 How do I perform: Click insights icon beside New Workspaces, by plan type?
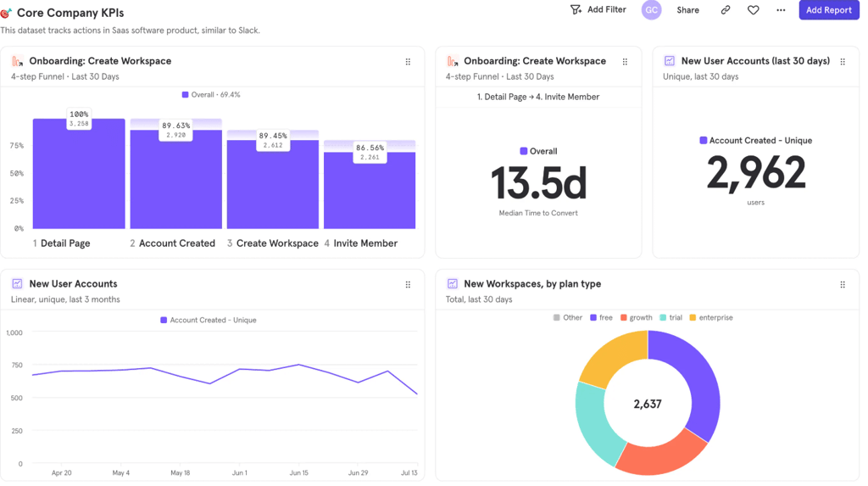click(453, 284)
